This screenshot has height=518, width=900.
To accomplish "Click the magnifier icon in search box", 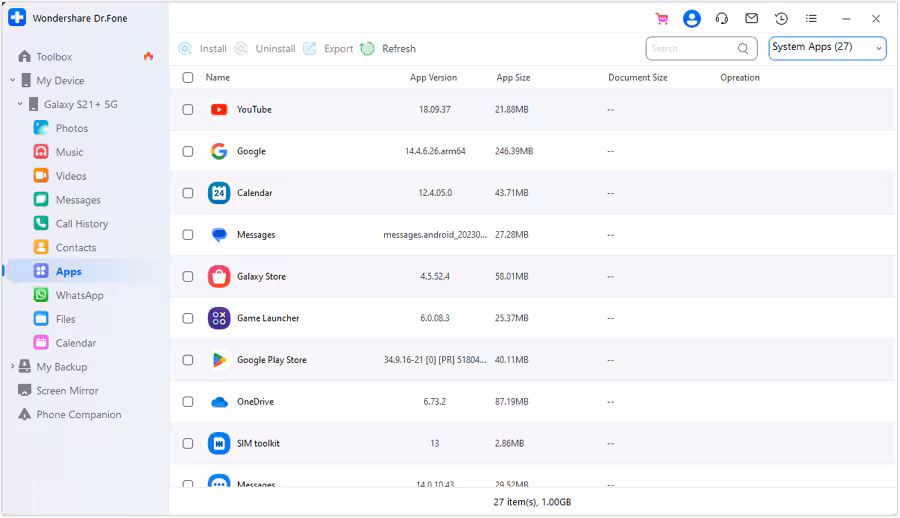I will pos(743,49).
